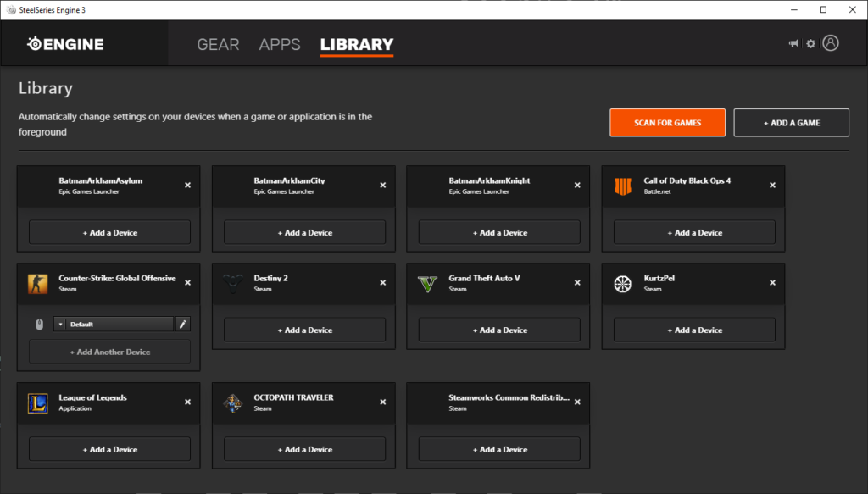
Task: Add a device to League of Legends
Action: [109, 449]
